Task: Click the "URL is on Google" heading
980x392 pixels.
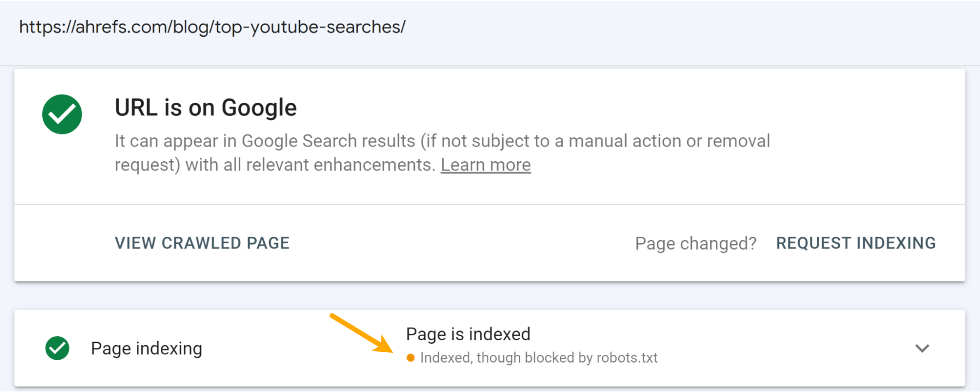Action: point(205,107)
